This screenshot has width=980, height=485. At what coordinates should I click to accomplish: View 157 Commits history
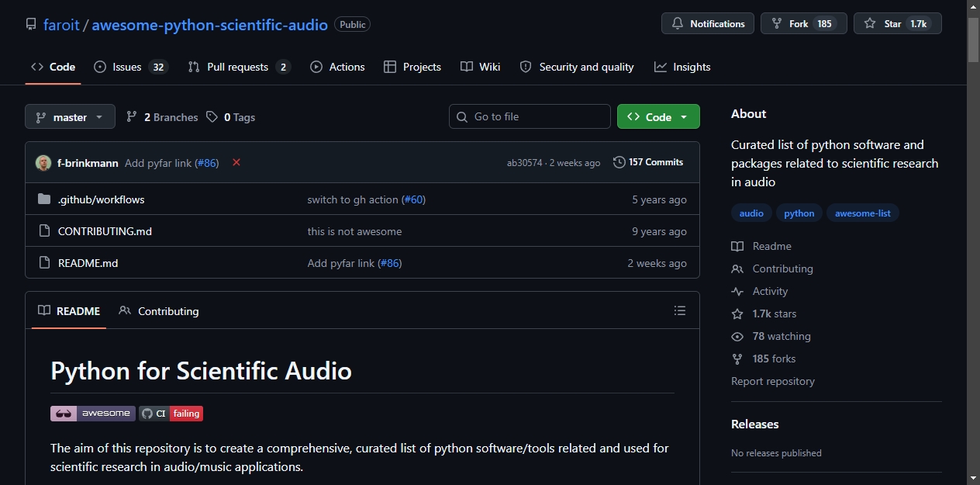pos(648,162)
